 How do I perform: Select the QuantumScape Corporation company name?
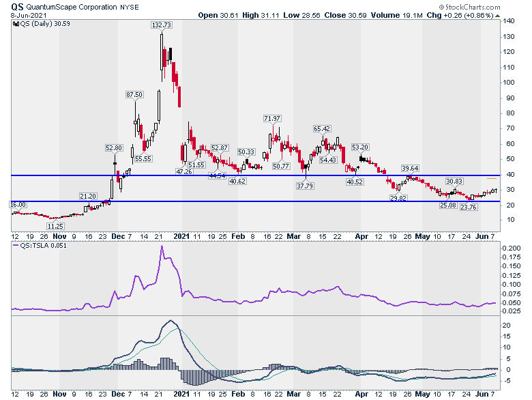click(x=71, y=7)
